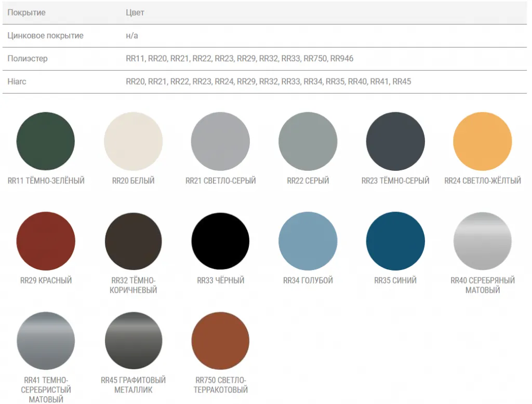Select the RR22 gray color circle
532x404 pixels.
308,141
